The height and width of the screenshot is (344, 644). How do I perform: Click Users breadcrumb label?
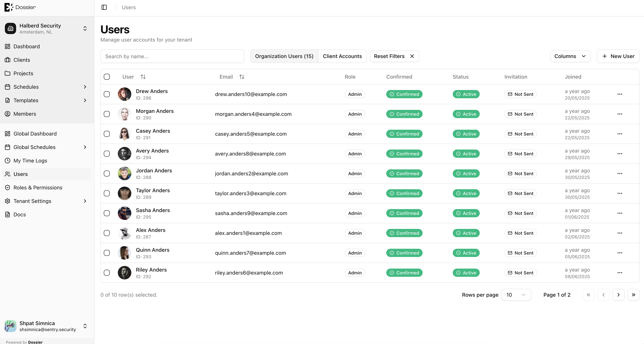point(129,7)
